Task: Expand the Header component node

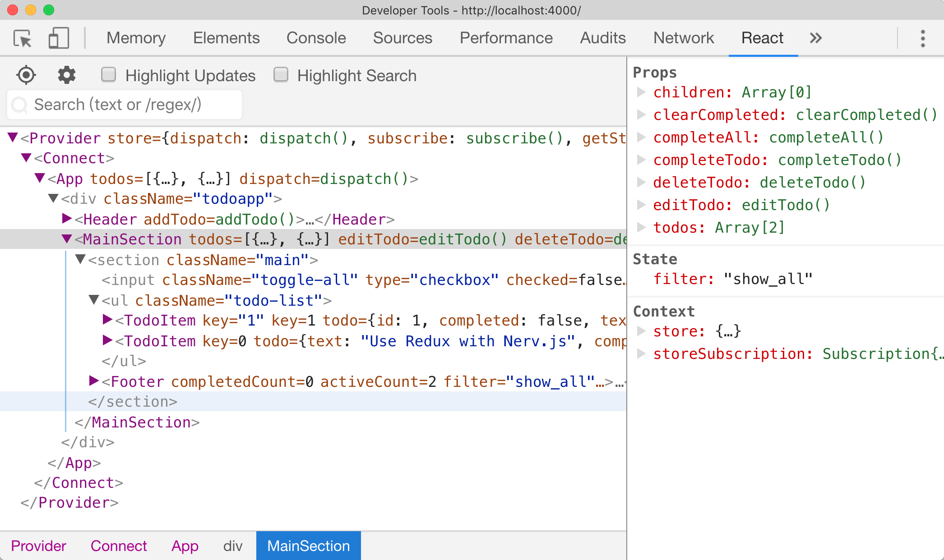Action: [x=67, y=219]
